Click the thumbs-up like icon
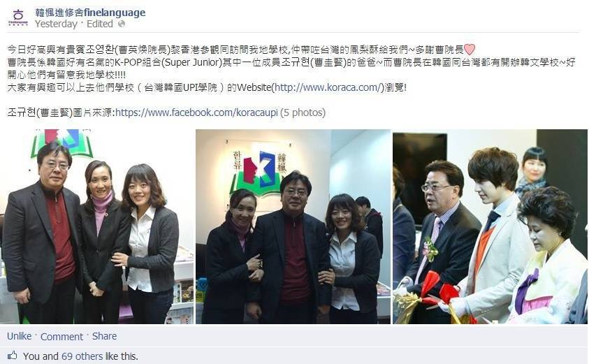This screenshot has height=364, width=589. 13,356
